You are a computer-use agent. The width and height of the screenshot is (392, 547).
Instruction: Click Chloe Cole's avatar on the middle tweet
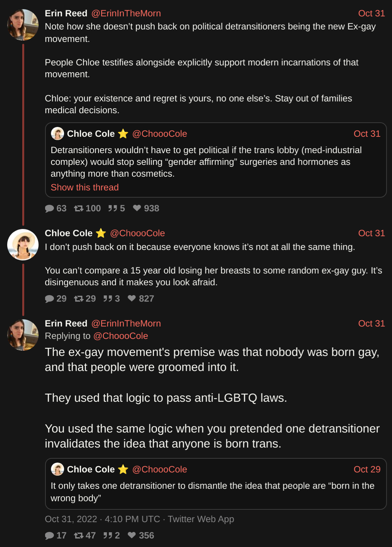23,245
